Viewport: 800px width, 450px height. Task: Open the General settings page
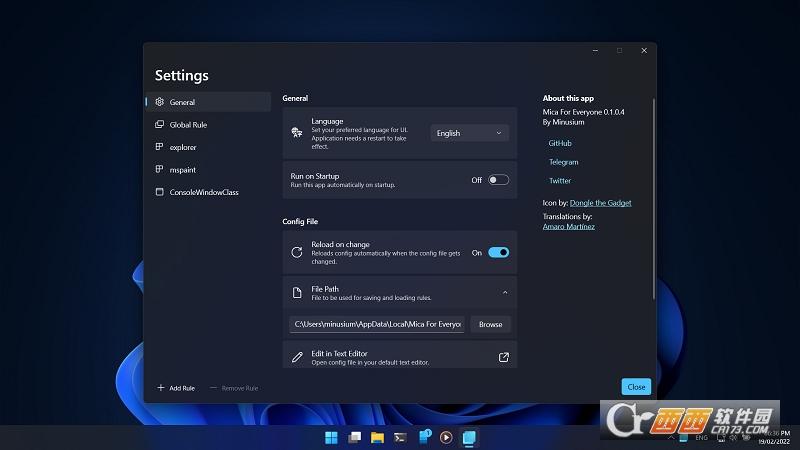tap(208, 102)
